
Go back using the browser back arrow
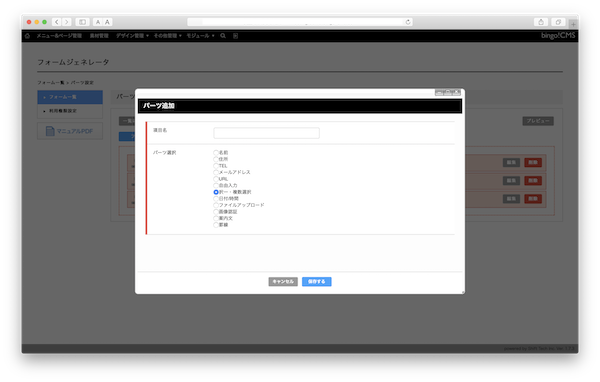pyautogui.click(x=57, y=22)
